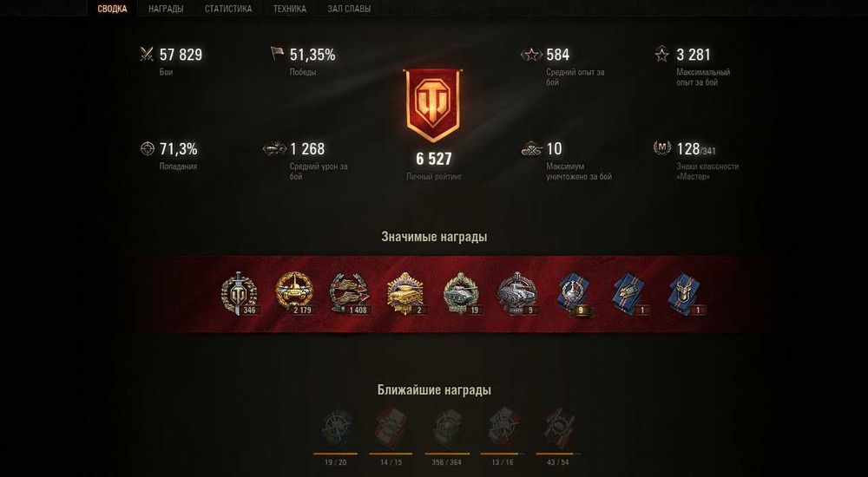
Task: Open the Зал славы tab
Action: point(349,9)
